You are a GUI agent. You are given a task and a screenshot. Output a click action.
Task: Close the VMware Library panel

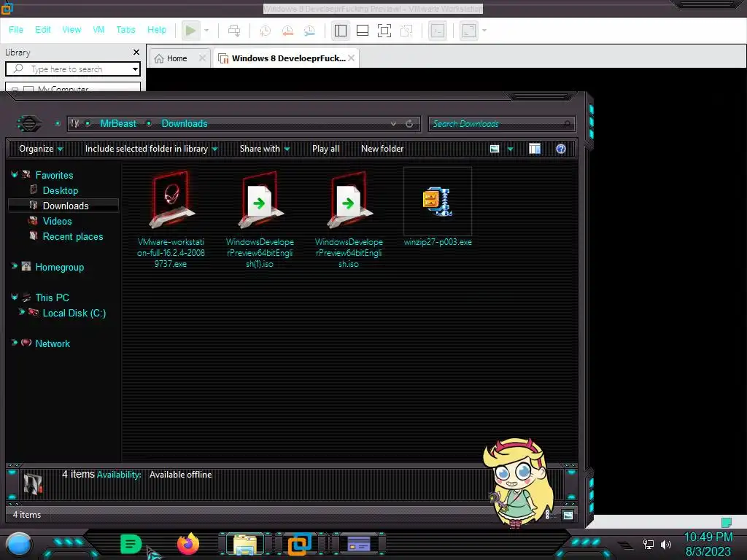pyautogui.click(x=136, y=52)
